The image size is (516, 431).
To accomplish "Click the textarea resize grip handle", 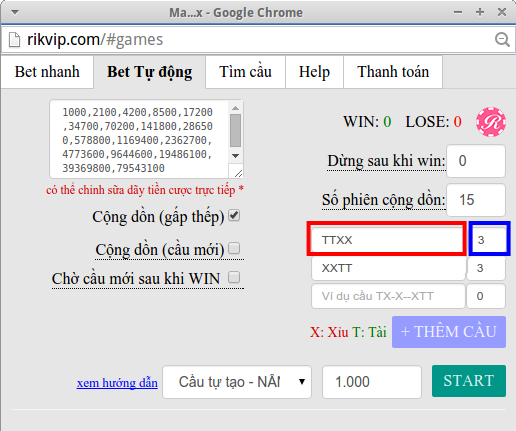I will pos(238,173).
